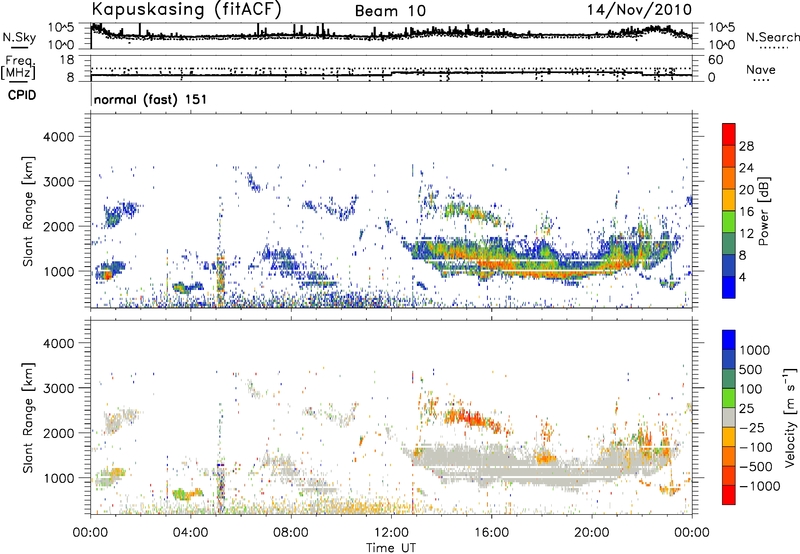This screenshot has width=800, height=554.
Task: Click the '3000' tick of velocity panel
Action: [58, 388]
